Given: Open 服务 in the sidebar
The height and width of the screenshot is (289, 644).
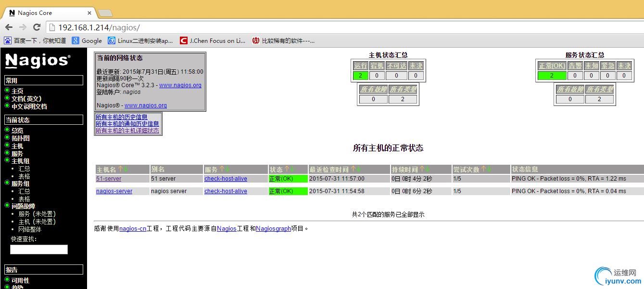Looking at the screenshot, I should [17, 154].
